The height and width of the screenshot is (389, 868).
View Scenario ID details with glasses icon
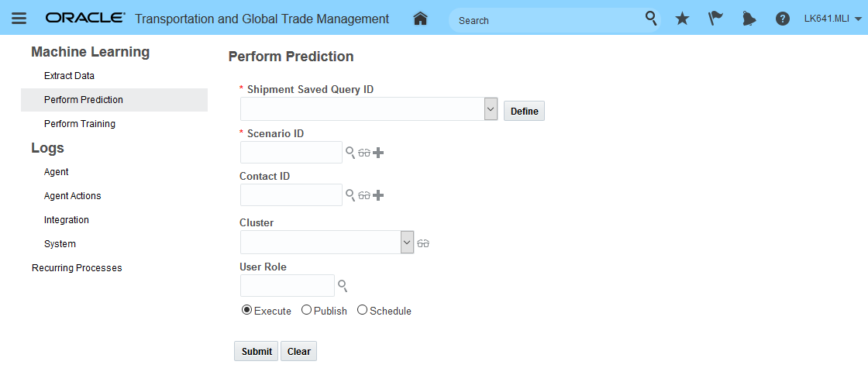[x=364, y=153]
